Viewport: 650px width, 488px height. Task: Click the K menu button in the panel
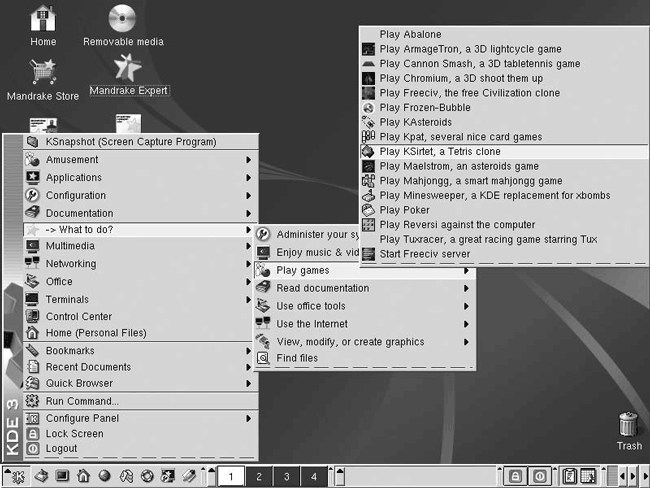point(17,476)
